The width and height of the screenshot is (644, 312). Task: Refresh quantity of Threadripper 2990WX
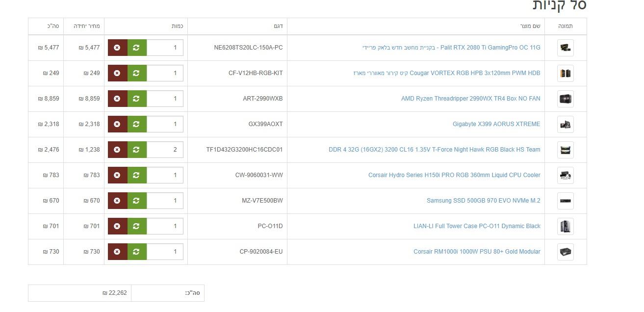pyautogui.click(x=137, y=99)
